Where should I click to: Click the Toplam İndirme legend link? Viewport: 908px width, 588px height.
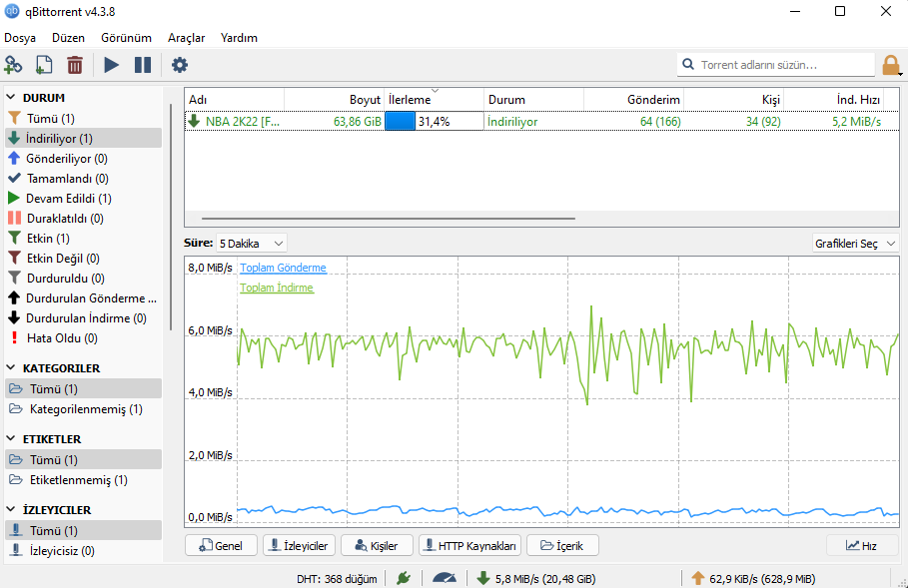(277, 288)
